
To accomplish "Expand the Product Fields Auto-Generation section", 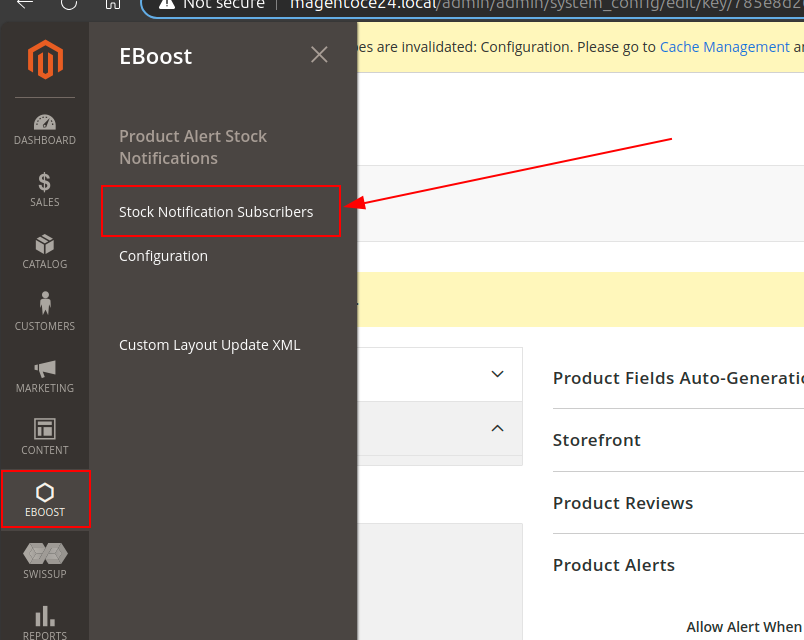I will 678,378.
